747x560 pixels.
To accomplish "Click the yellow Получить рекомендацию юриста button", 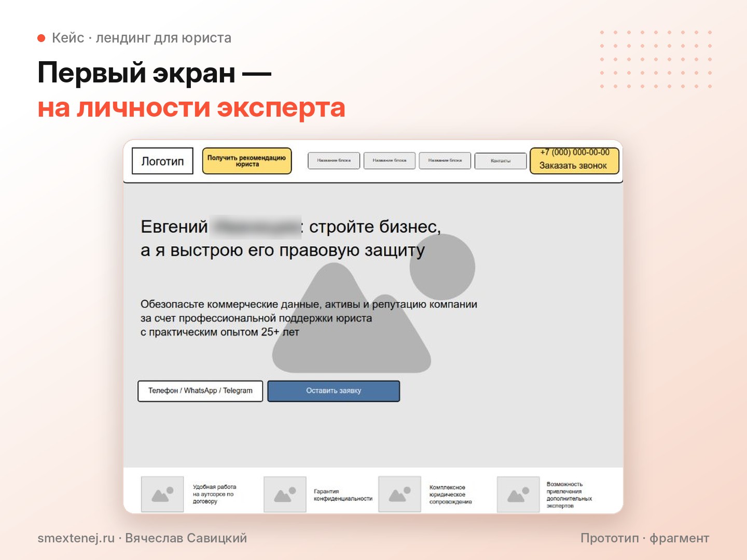I will [247, 161].
